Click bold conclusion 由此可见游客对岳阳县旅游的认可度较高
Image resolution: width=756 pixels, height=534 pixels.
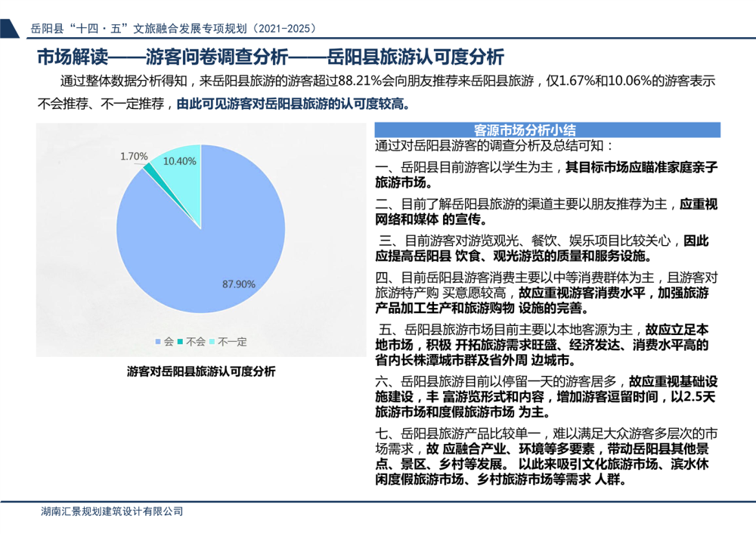295,104
